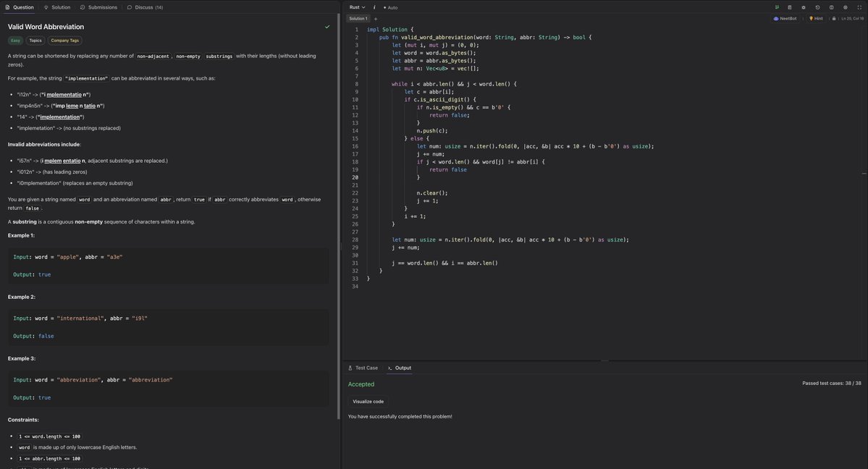Click the pub fn valid_word_abbreviation signature line

pyautogui.click(x=485, y=38)
